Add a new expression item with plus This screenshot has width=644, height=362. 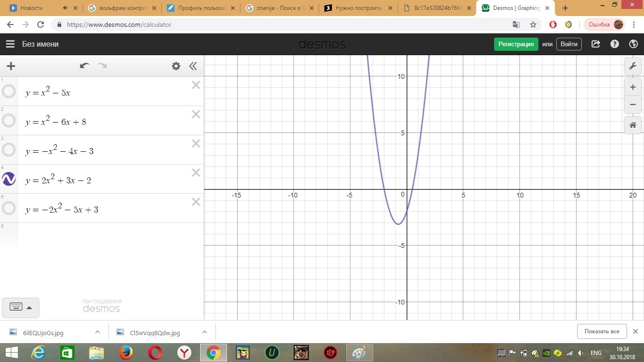[x=10, y=66]
